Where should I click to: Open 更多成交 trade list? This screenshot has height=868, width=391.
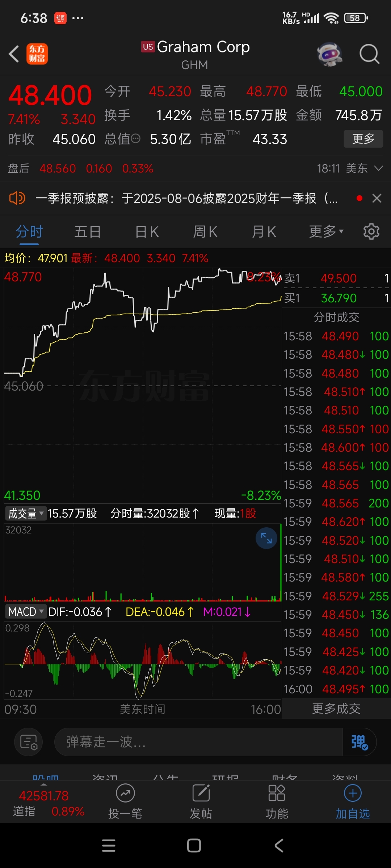[336, 709]
